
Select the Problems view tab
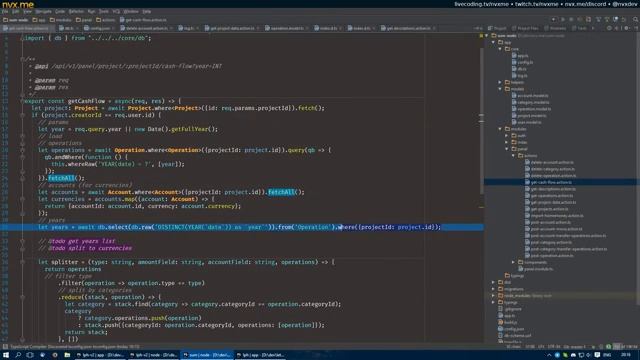pos(556,28)
